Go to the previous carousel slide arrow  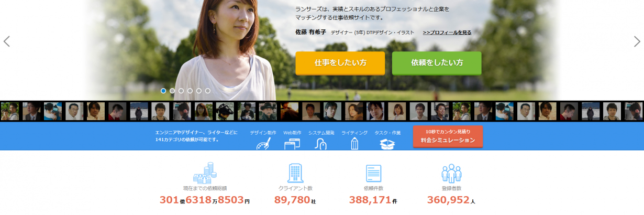point(7,41)
